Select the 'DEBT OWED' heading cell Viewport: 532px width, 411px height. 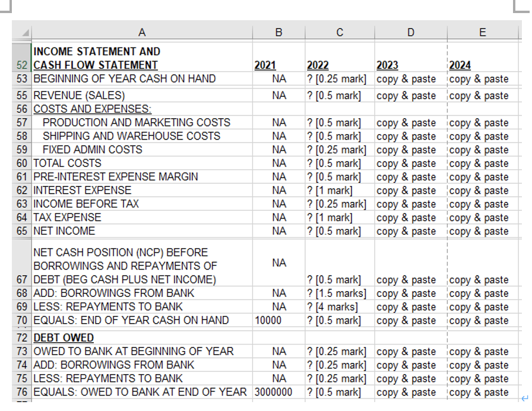tap(142, 338)
